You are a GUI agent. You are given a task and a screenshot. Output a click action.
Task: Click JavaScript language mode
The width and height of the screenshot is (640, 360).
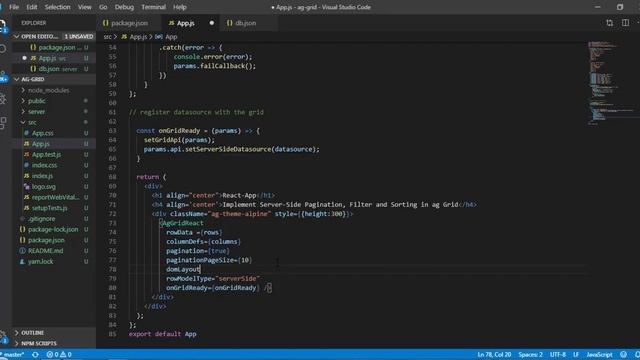click(599, 354)
